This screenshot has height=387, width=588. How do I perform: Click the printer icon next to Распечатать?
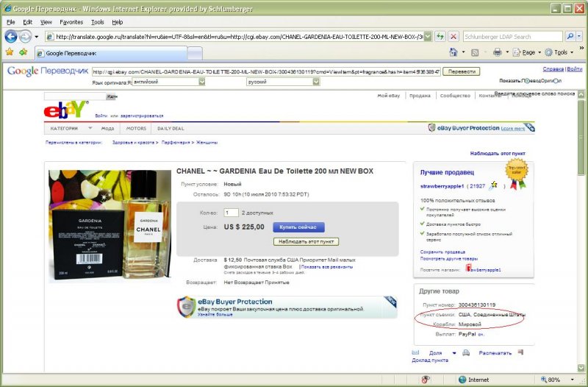pos(466,353)
